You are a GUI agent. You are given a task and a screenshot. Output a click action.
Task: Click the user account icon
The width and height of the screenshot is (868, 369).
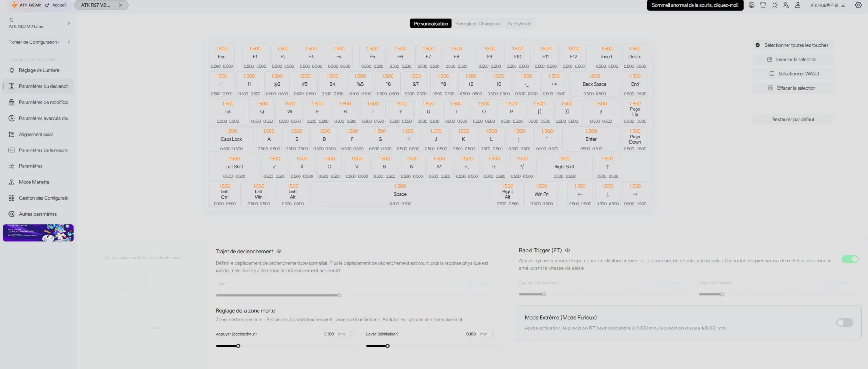coord(798,5)
